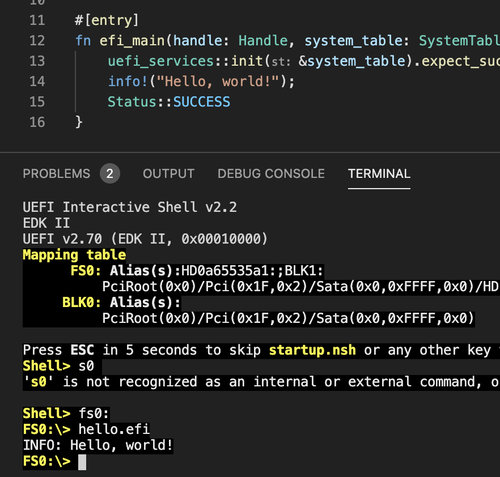
Task: Click the Handle type in function signature
Action: [x=263, y=41]
